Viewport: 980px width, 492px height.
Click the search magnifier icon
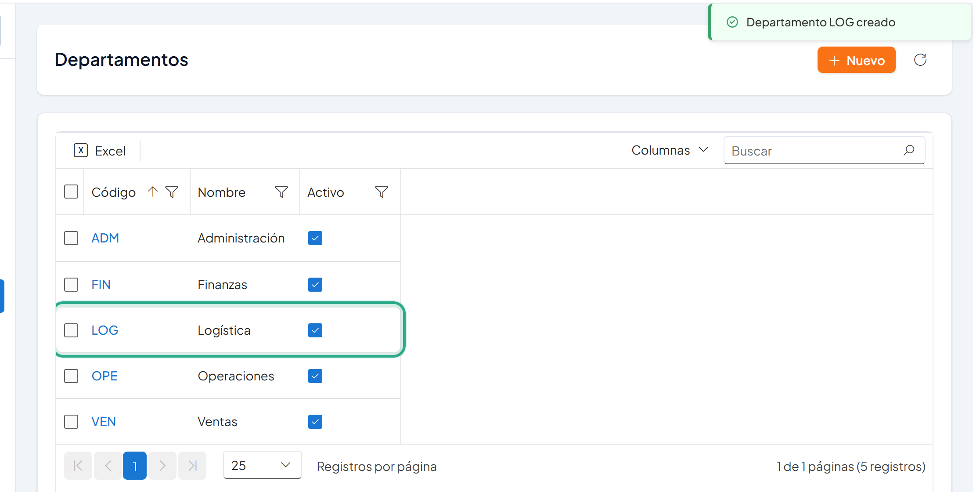click(x=909, y=150)
